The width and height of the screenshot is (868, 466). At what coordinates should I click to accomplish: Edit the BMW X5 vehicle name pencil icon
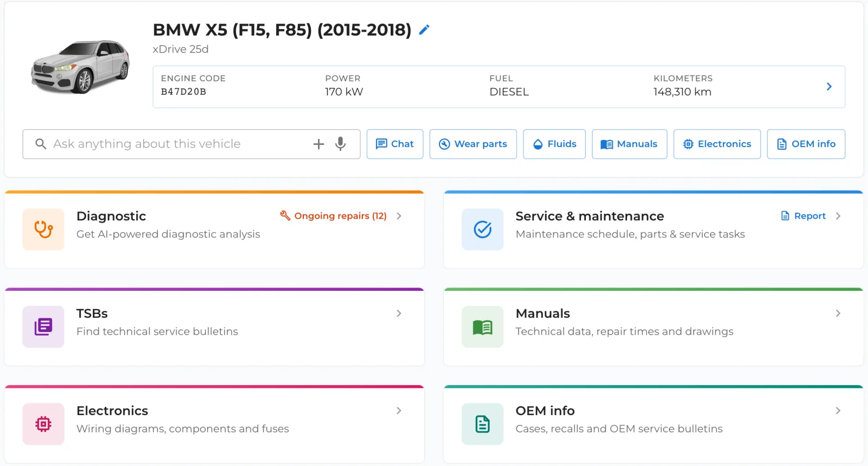[x=424, y=30]
